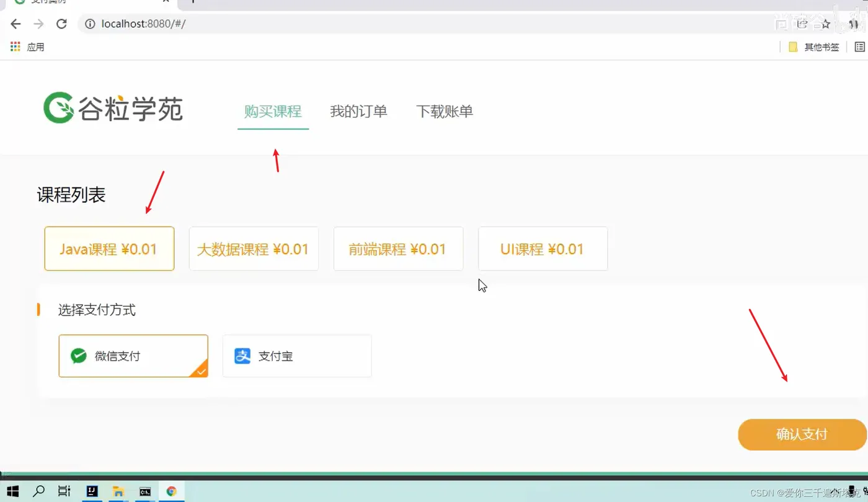The width and height of the screenshot is (868, 502).
Task: Click the site info icon in address bar
Action: point(90,24)
